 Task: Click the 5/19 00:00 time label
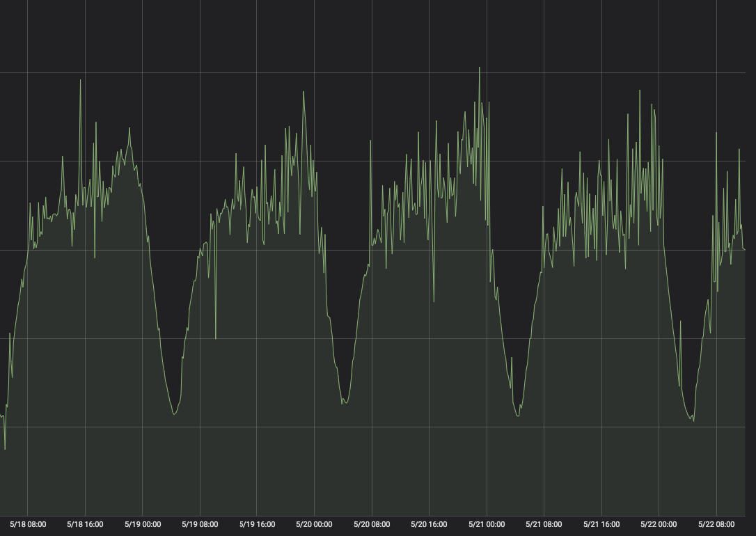pos(143,524)
